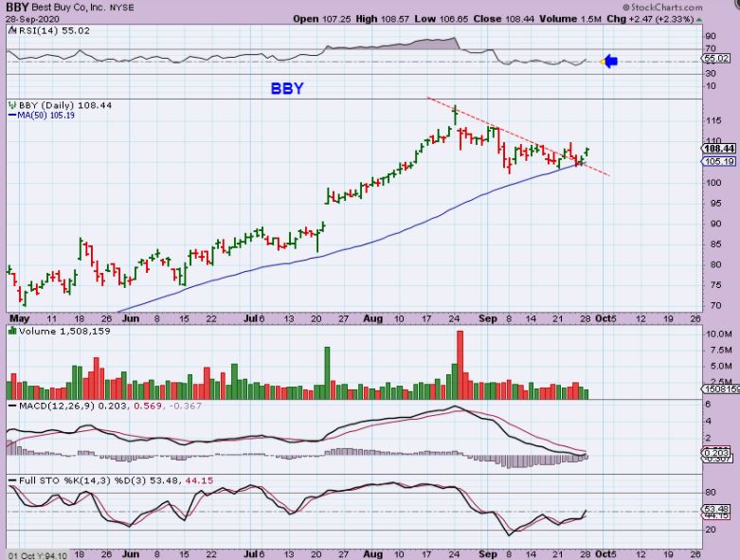Click the NYSE exchange label
Image resolution: width=740 pixels, height=560 pixels.
point(122,8)
